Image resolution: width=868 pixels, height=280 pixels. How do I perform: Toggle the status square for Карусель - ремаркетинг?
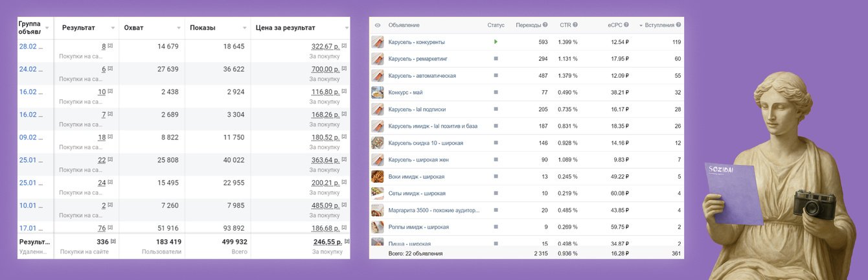[496, 59]
